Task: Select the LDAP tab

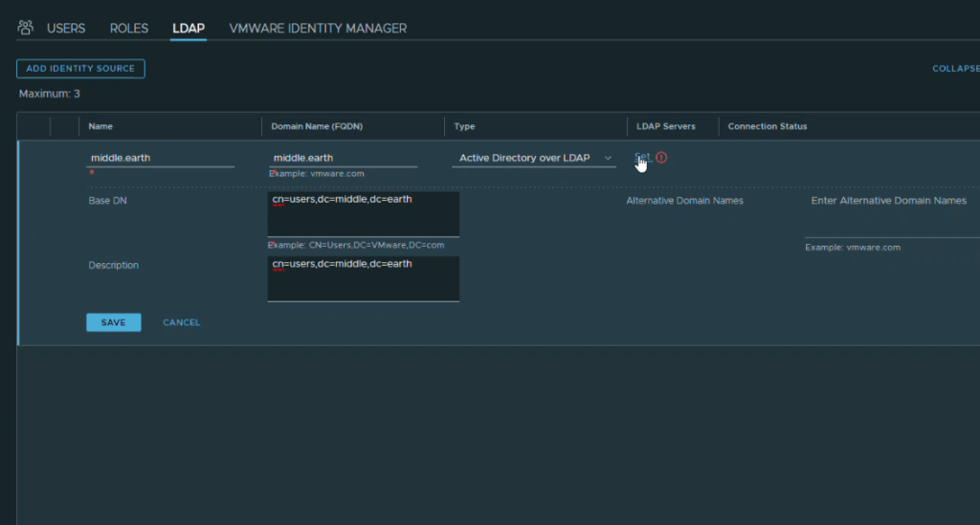Action: pos(189,28)
